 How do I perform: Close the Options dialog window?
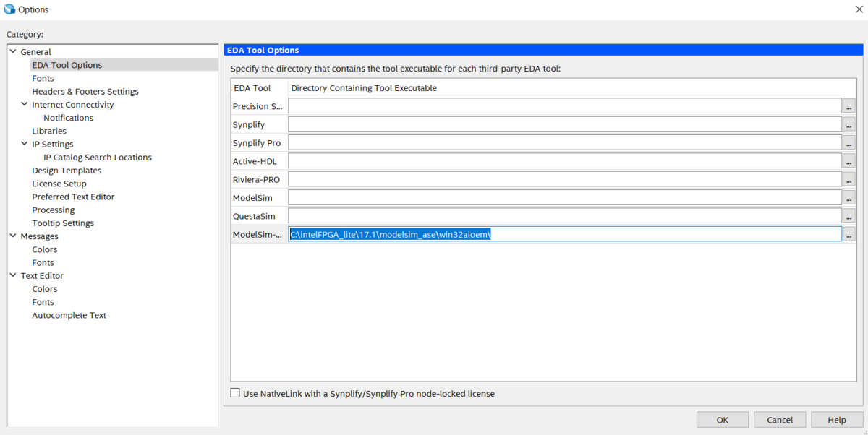point(859,9)
